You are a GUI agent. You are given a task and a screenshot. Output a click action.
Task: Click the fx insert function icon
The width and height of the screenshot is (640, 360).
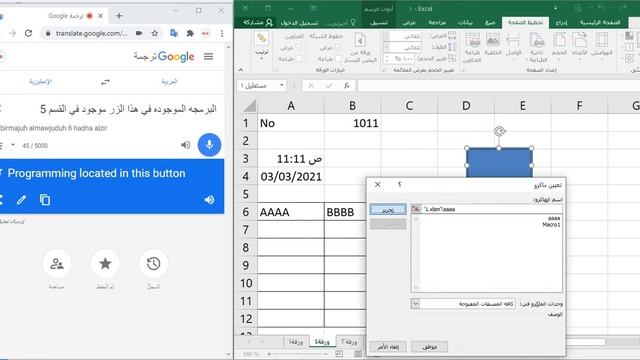click(347, 86)
